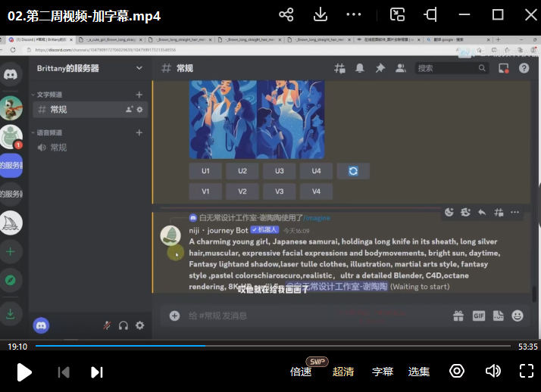This screenshot has width=541, height=392.
Task: Select the 常规 text channel
Action: point(58,110)
